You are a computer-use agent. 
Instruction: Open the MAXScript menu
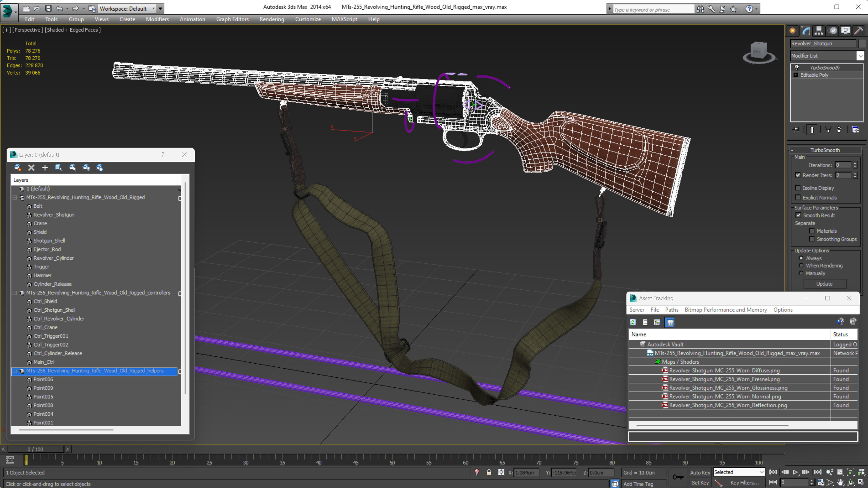(x=344, y=19)
